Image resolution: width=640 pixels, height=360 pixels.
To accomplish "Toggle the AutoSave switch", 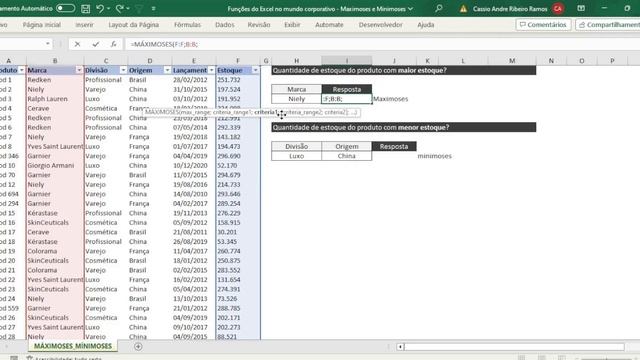I will tap(65, 8).
